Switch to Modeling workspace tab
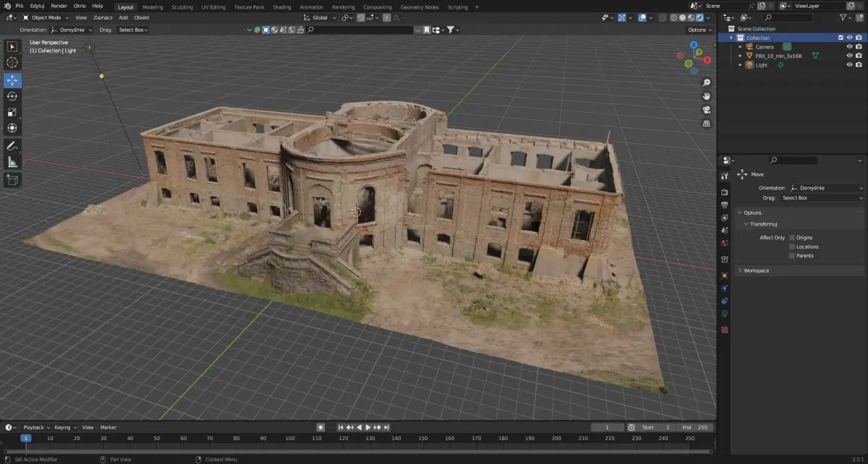The height and width of the screenshot is (464, 868). coord(153,7)
